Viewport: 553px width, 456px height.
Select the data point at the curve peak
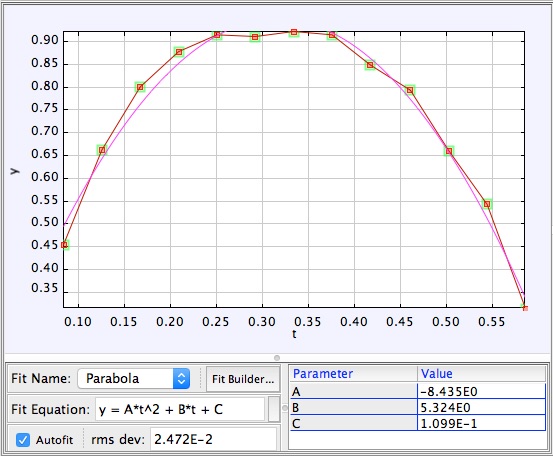(x=294, y=32)
